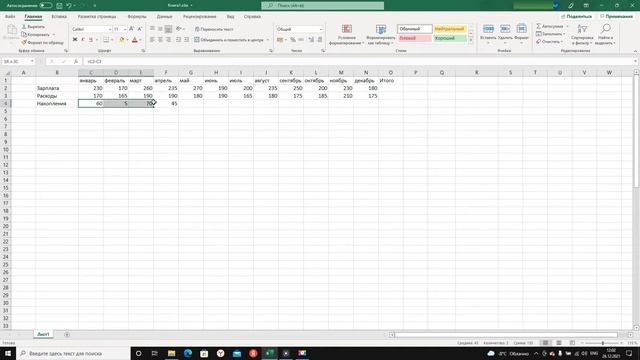
Task: Click Decrease Decimal icon
Action: pyautogui.click(x=320, y=40)
